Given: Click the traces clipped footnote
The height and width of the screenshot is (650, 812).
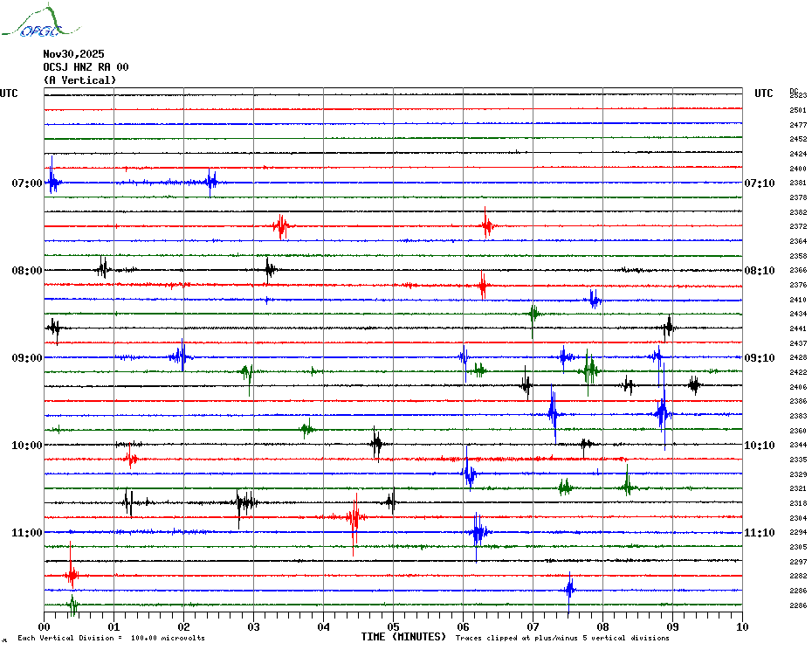Looking at the screenshot, I should [x=562, y=638].
